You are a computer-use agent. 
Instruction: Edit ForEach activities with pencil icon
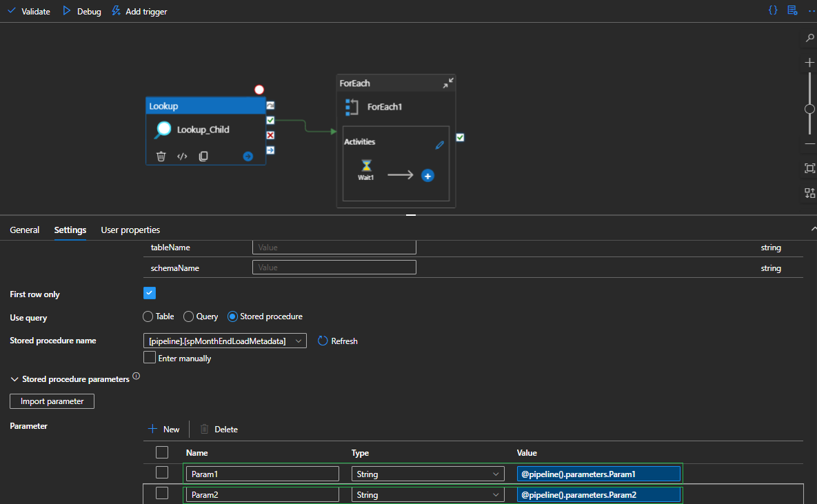pyautogui.click(x=440, y=145)
